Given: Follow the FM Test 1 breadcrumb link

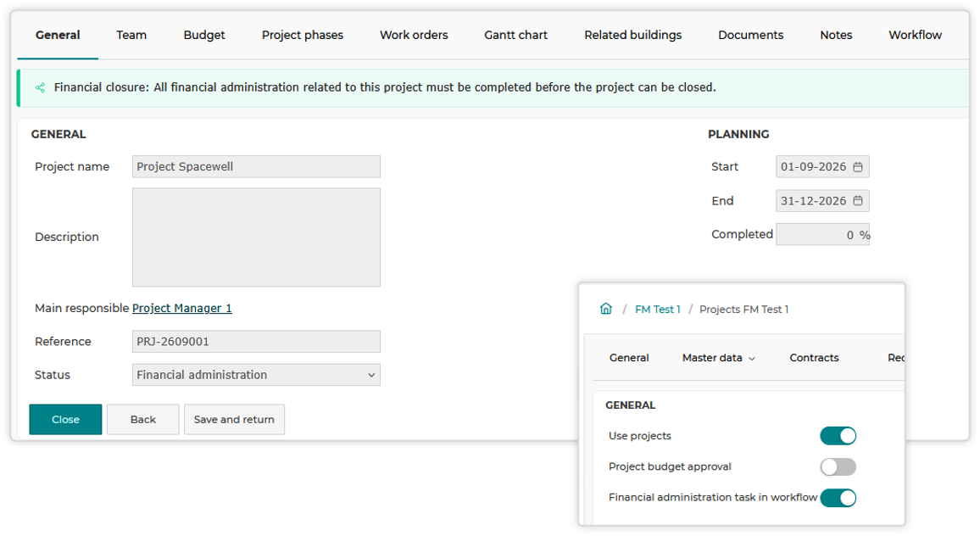Looking at the screenshot, I should [658, 309].
